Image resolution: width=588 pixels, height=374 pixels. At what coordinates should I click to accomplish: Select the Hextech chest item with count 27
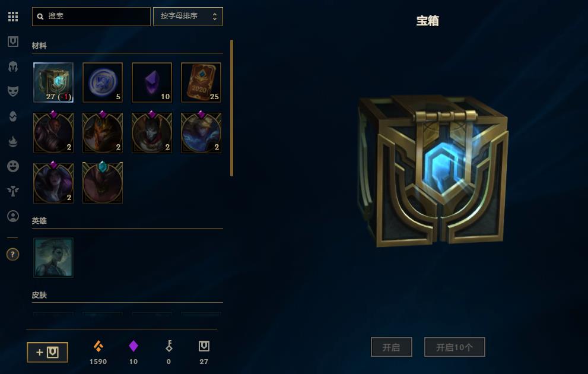tap(53, 83)
